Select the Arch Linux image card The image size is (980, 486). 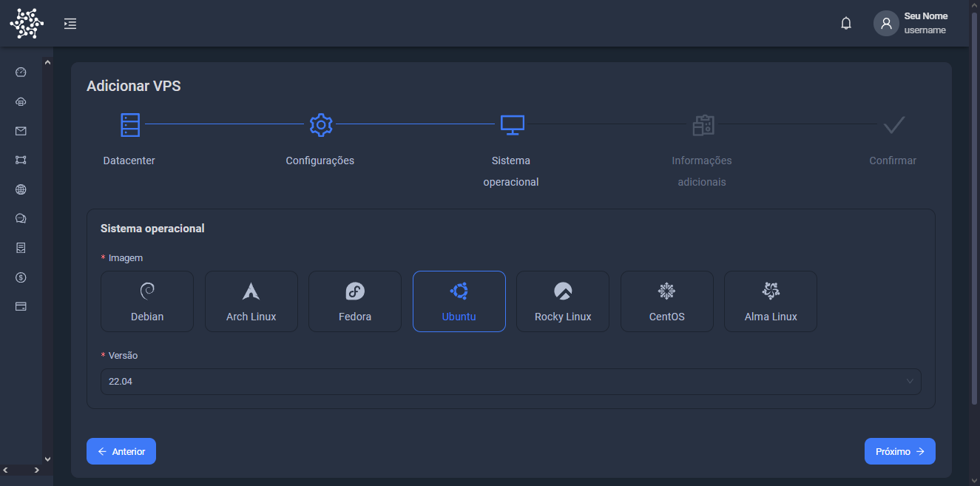pos(251,301)
